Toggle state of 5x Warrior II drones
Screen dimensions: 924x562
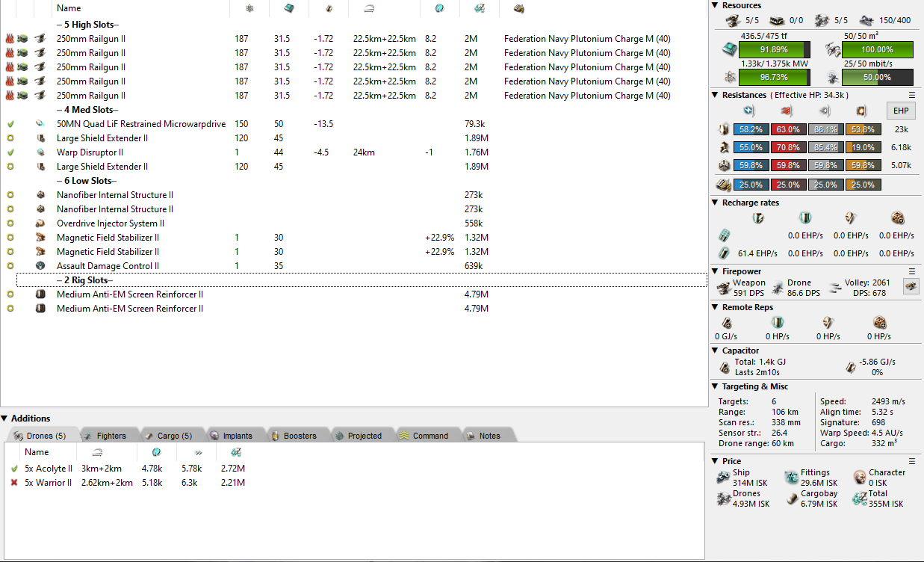13,483
